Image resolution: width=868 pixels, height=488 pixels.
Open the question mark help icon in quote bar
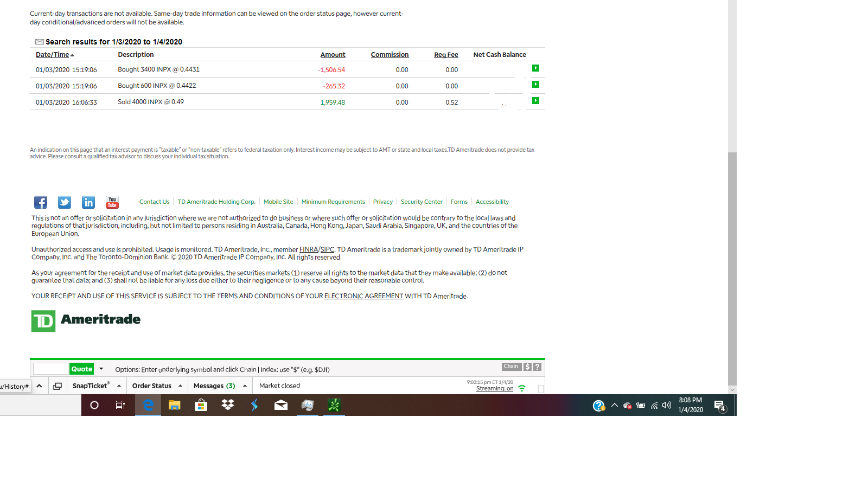point(537,367)
